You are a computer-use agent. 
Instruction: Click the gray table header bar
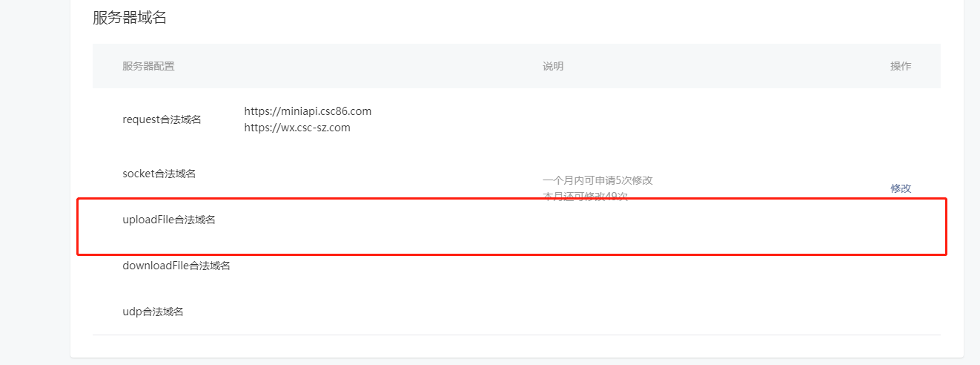(517, 66)
